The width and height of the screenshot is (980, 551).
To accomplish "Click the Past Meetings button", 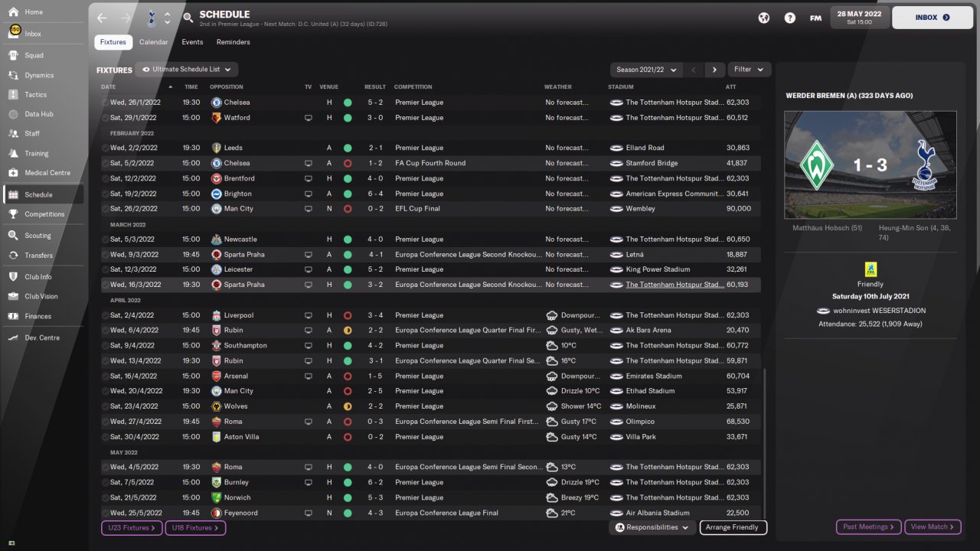I will (x=868, y=527).
